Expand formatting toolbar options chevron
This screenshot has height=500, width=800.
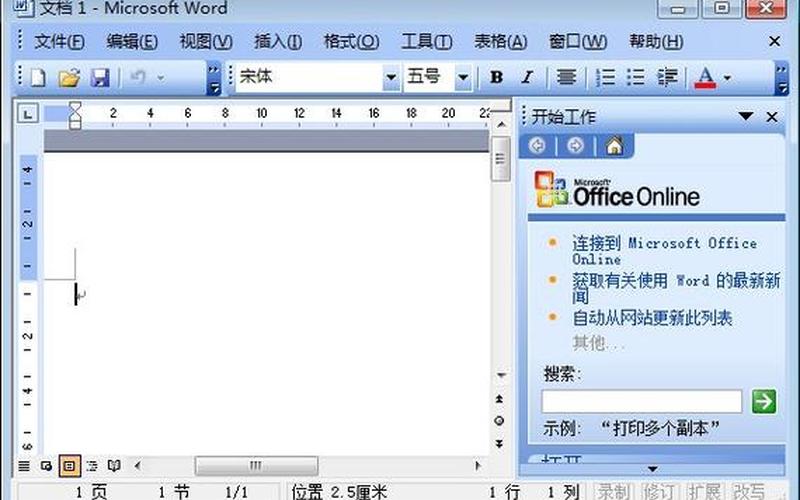click(x=781, y=78)
